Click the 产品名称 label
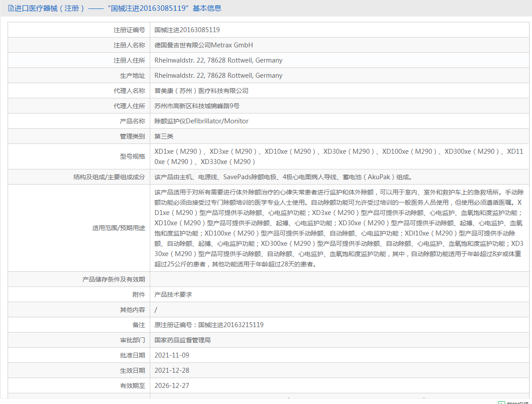The width and height of the screenshot is (532, 404). [x=132, y=121]
